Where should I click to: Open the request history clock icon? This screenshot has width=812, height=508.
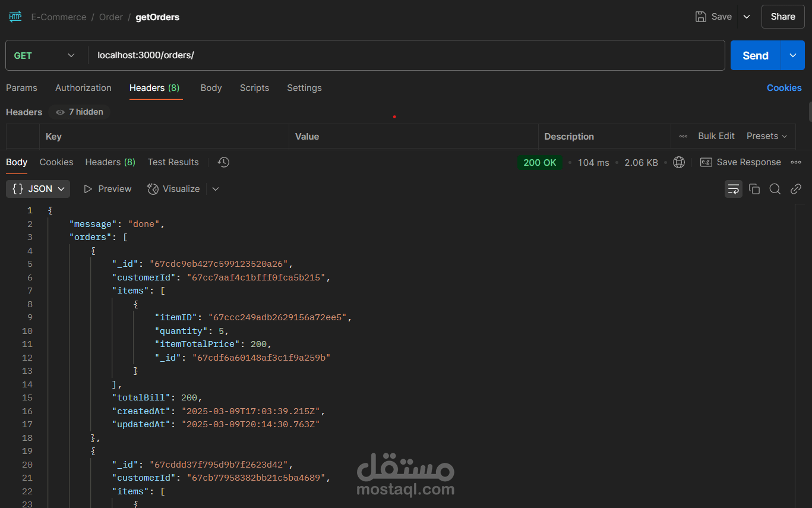click(x=223, y=162)
